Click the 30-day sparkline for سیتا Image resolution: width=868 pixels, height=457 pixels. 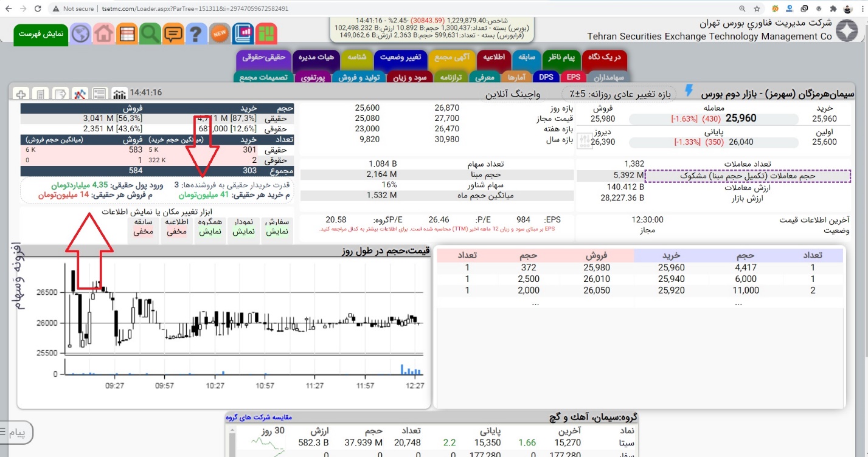(268, 442)
